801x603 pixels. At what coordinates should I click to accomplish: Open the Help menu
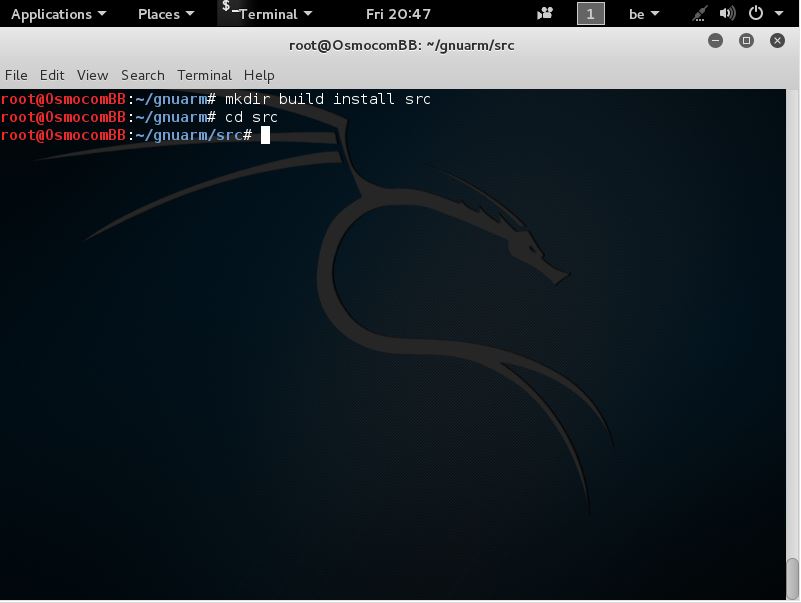pos(259,76)
